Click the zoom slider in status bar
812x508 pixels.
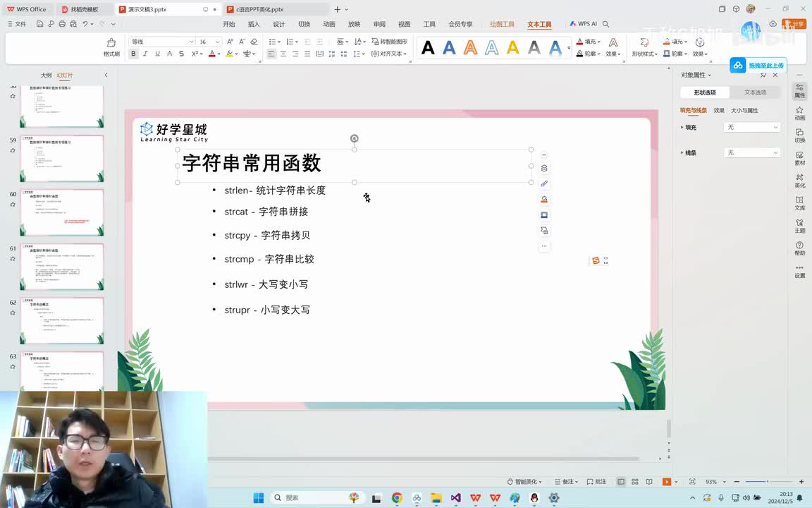[768, 482]
